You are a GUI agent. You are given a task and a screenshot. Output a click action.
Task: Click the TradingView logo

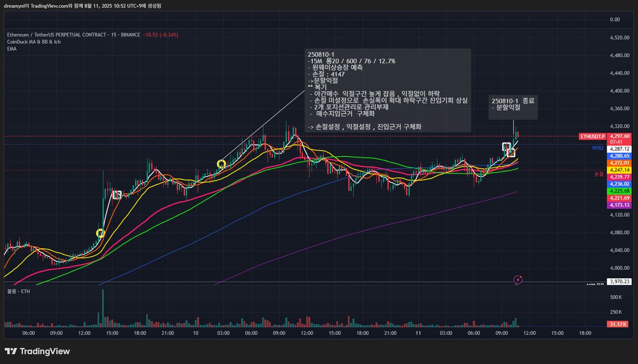click(37, 352)
